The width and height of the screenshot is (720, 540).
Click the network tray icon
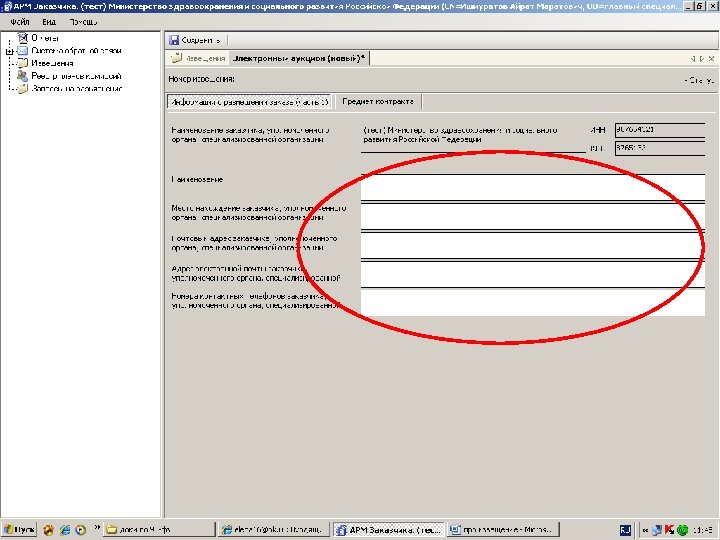tap(657, 530)
